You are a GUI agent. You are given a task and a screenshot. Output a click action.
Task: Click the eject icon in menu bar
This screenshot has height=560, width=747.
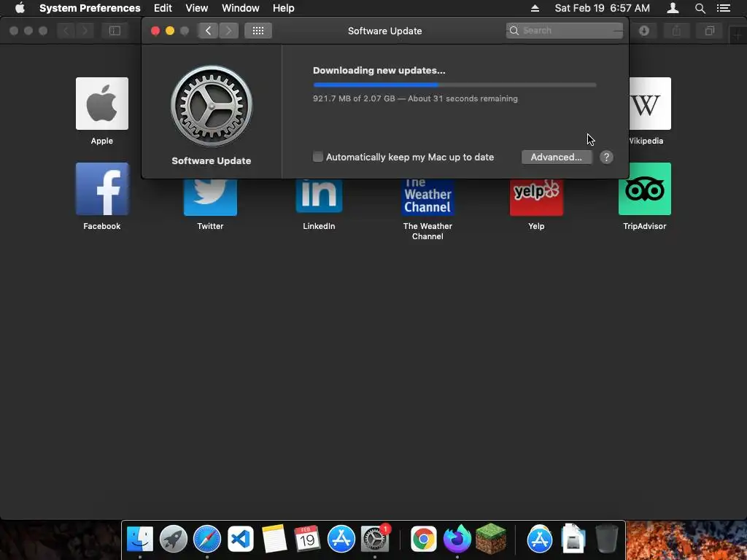(x=535, y=8)
